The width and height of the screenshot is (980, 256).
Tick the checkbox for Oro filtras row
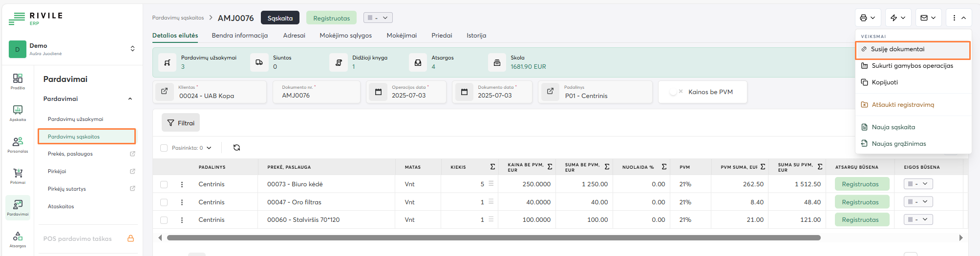tap(164, 202)
